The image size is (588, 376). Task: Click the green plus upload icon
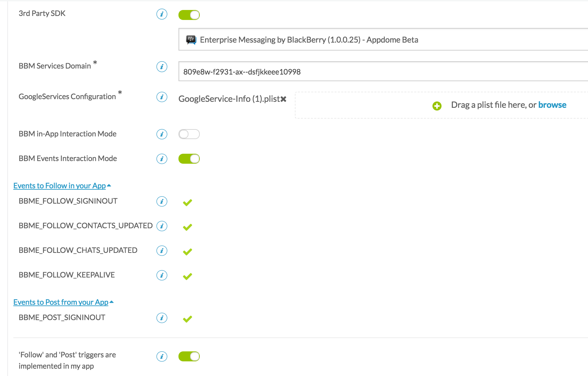click(437, 106)
